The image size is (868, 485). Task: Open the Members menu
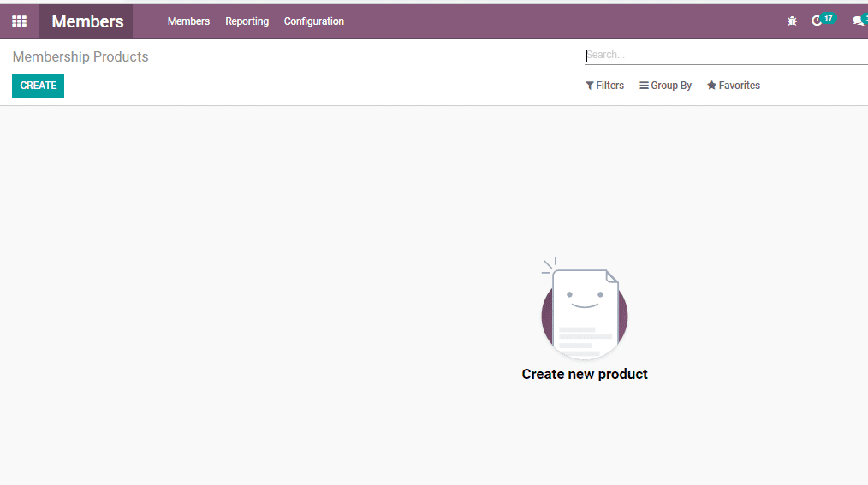(x=189, y=21)
